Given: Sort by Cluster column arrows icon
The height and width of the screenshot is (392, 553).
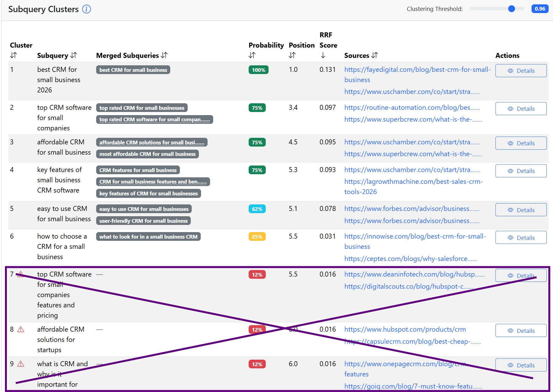Looking at the screenshot, I should [x=13, y=55].
